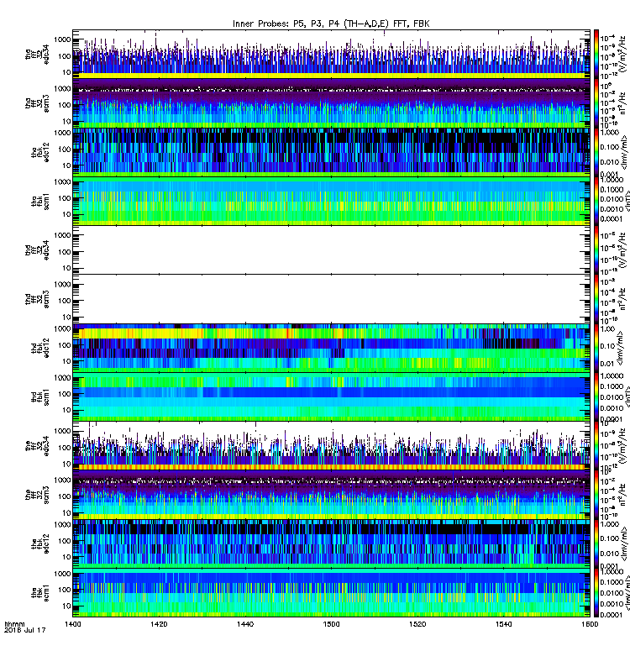Click the 'thd fff 32 edc34' panel label
Screen dimensions: 630x672
point(37,250)
